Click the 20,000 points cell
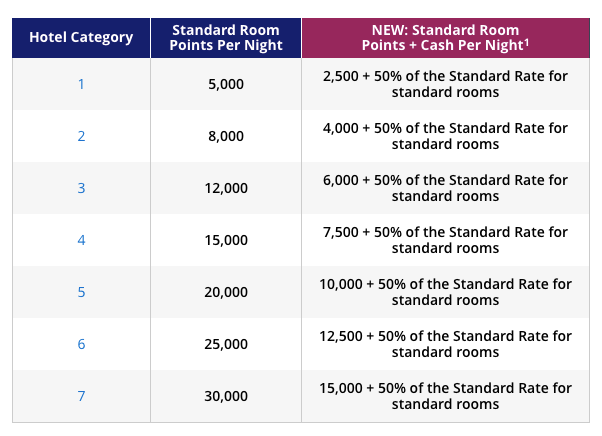 (226, 292)
